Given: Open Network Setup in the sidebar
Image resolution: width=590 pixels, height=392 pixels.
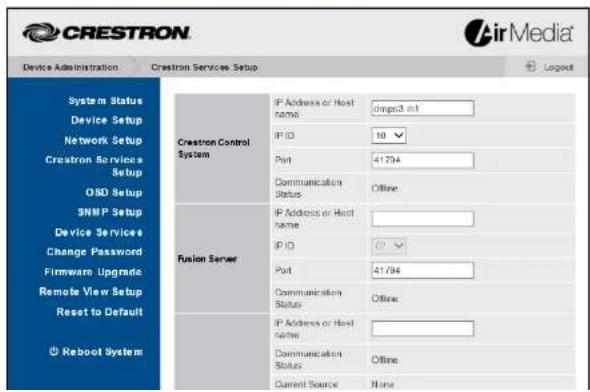Looking at the screenshot, I should coord(103,140).
